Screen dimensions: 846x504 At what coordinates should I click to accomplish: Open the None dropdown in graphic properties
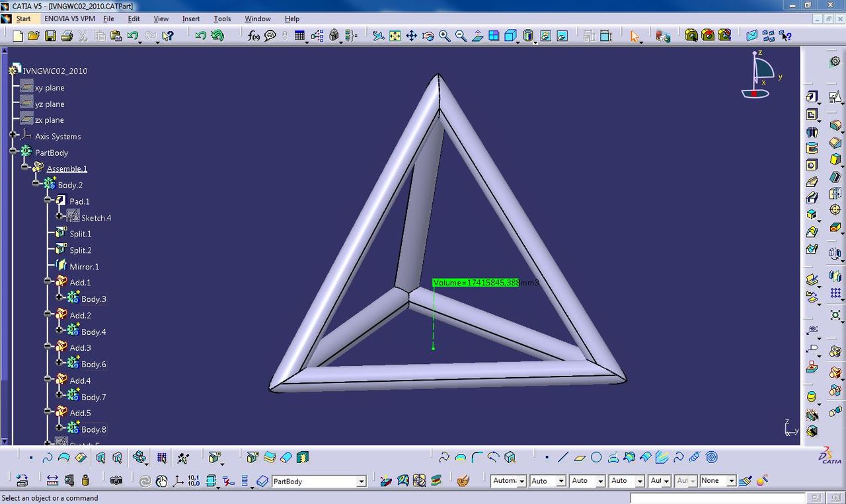point(731,482)
